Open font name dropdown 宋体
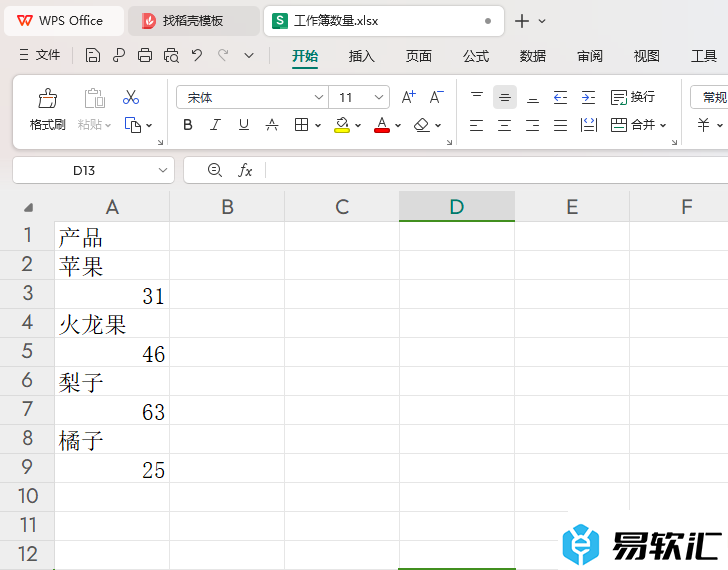Screen dimensions: 728x570 318,97
